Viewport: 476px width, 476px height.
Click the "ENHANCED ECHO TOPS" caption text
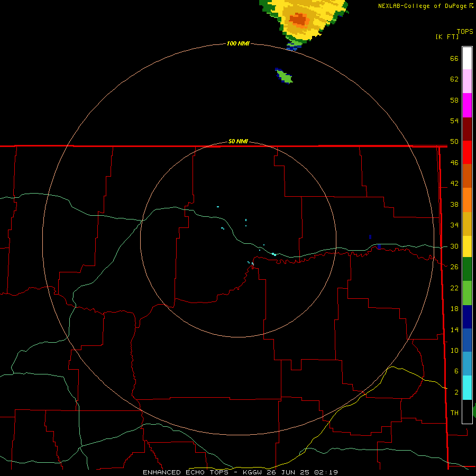186,472
